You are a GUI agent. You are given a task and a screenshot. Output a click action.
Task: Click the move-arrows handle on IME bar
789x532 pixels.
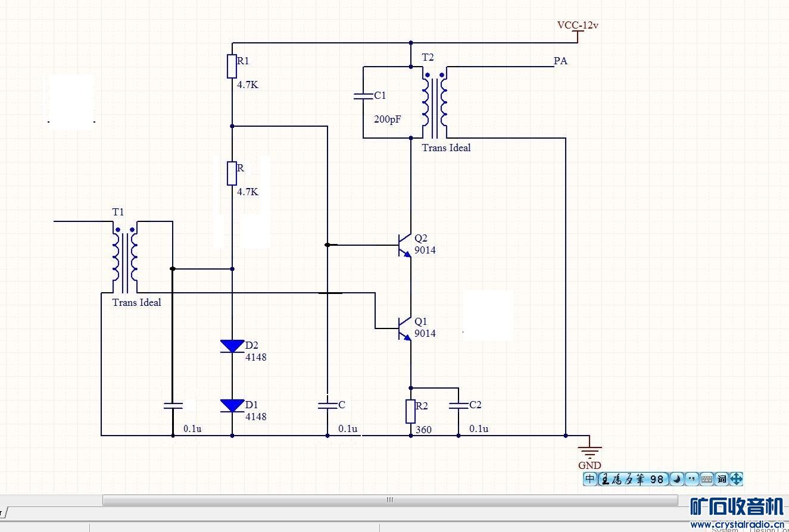pyautogui.click(x=736, y=478)
